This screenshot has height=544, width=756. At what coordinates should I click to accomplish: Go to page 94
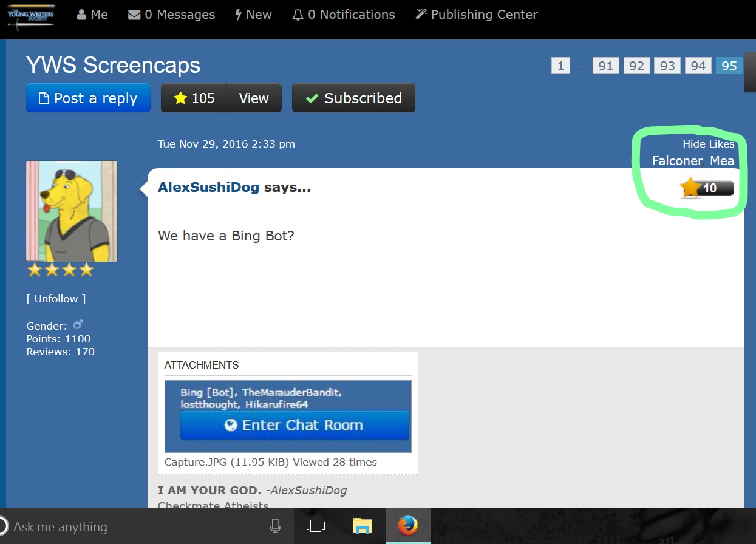coord(698,66)
